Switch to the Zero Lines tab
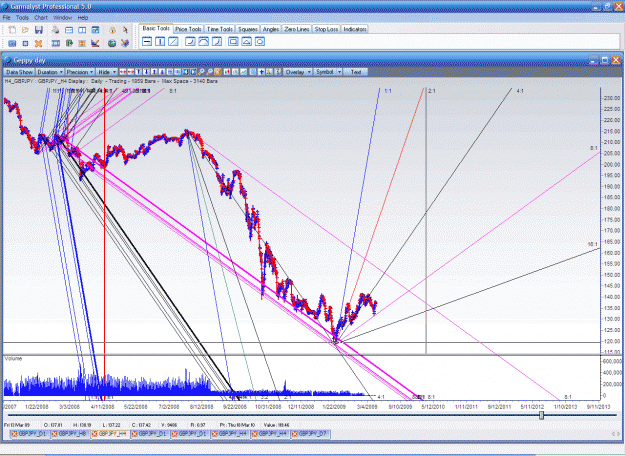 pyautogui.click(x=297, y=29)
